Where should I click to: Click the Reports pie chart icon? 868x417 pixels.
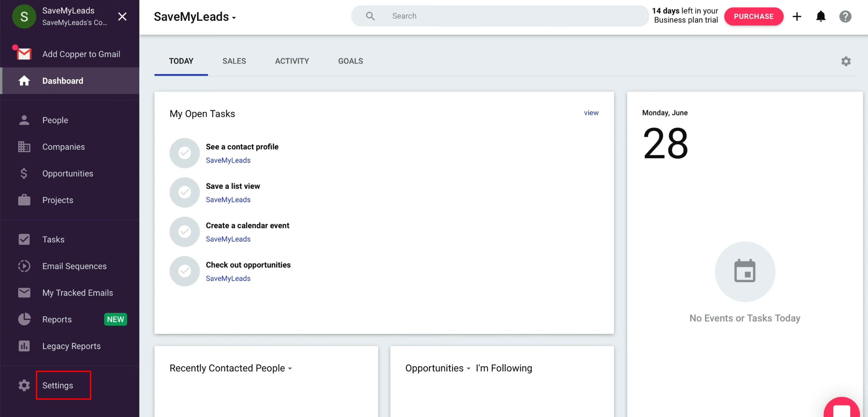point(24,319)
